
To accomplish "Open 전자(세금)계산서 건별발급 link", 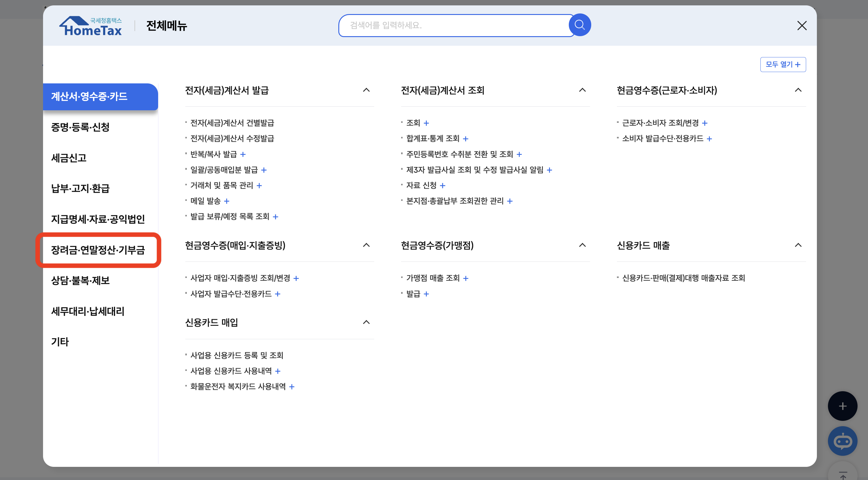I will [232, 123].
